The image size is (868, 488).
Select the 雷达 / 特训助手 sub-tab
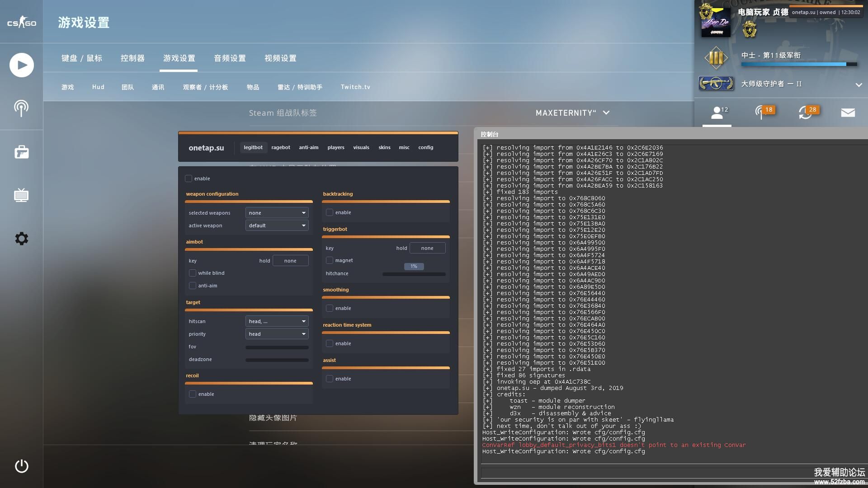300,87
